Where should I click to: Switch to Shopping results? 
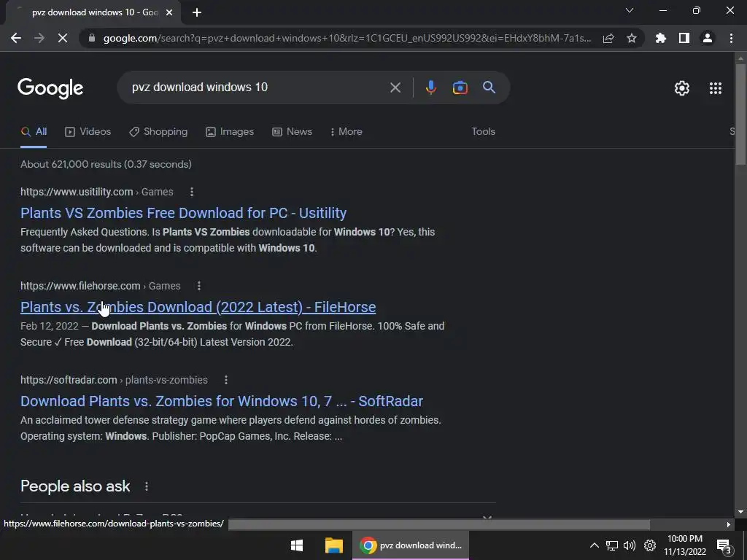(158, 131)
